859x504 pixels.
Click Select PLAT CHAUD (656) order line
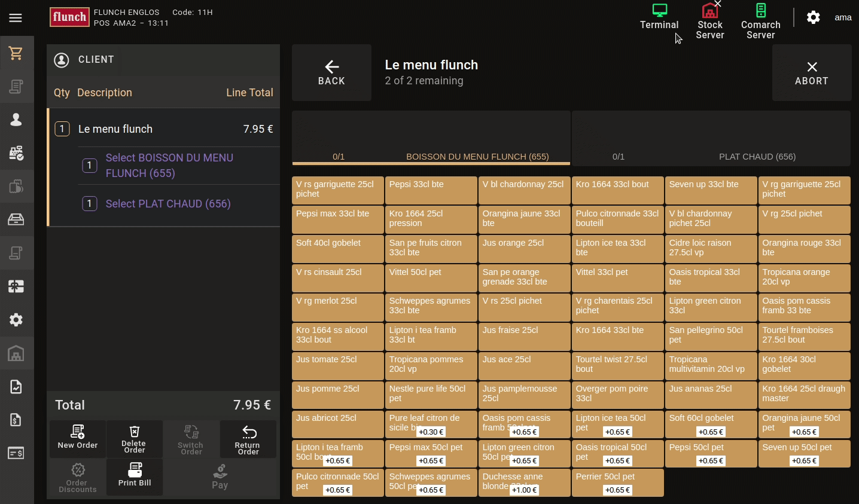168,204
